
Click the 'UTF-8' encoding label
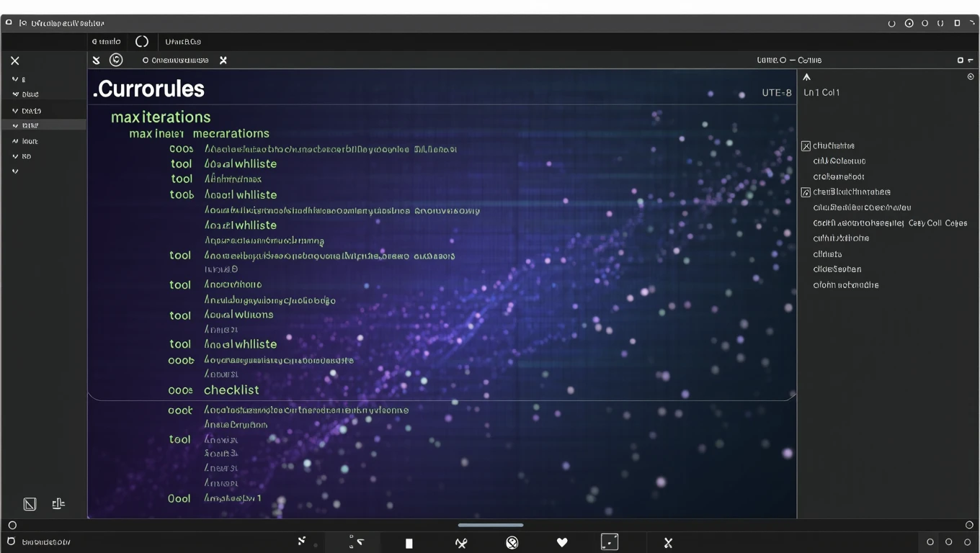point(776,93)
